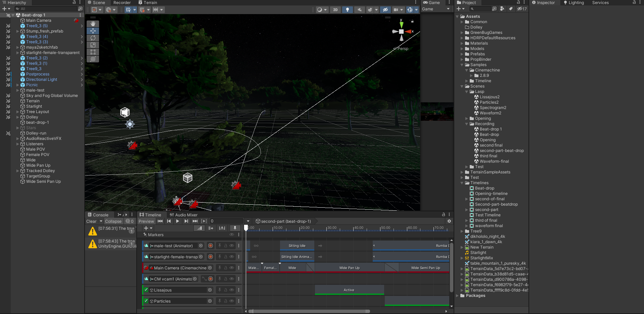Viewport: 644px width, 314px height.
Task: Switch to the Audio Mixer tab
Action: 183,215
